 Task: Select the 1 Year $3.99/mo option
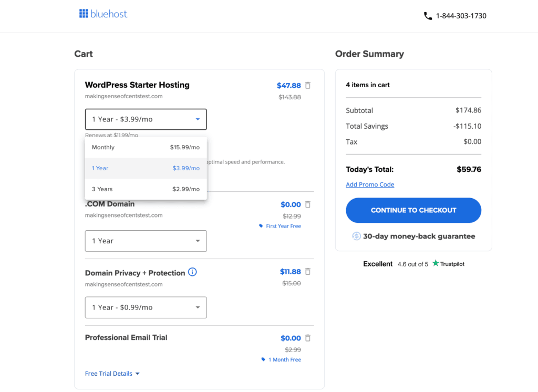[146, 168]
